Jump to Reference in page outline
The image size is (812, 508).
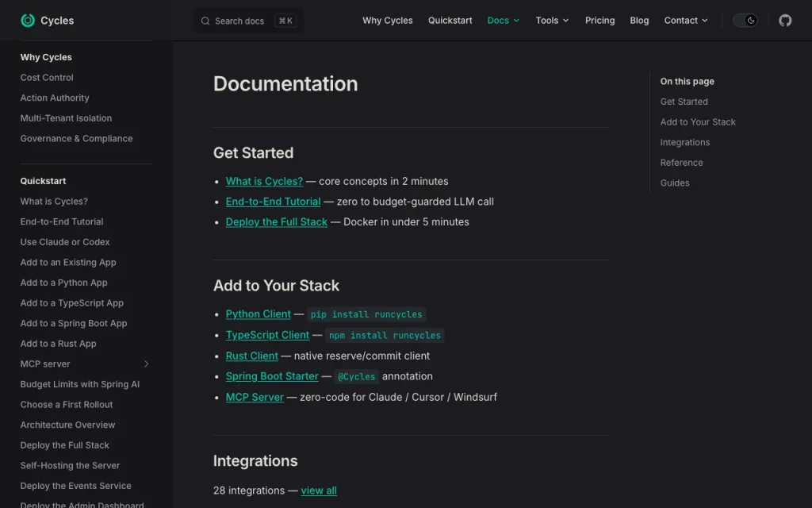[x=681, y=162]
